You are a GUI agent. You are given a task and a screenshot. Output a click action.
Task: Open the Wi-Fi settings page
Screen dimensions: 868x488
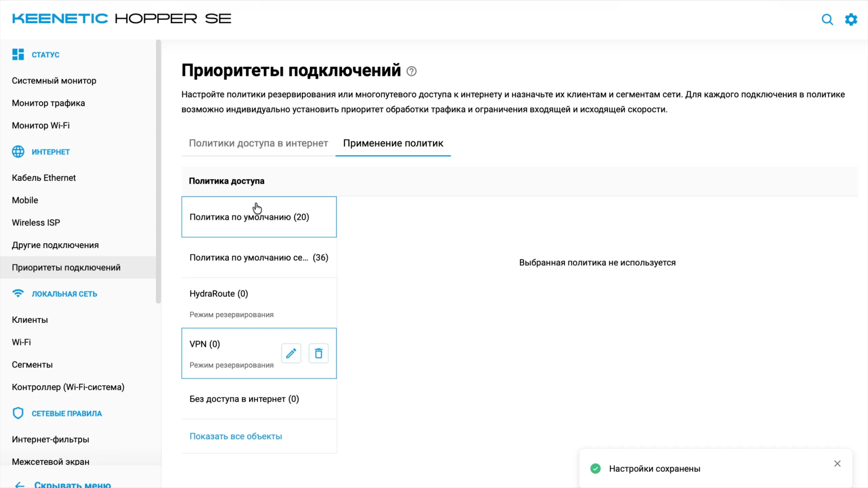tap(21, 342)
